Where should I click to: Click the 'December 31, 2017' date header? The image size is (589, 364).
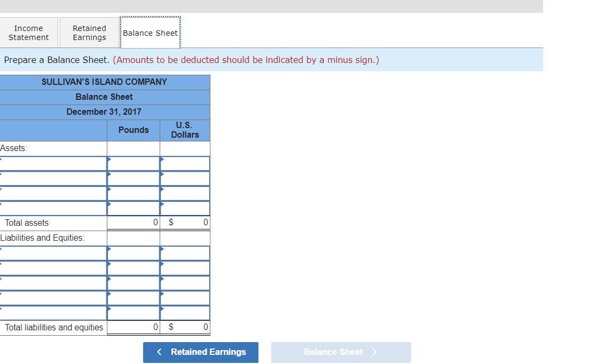[x=104, y=112]
